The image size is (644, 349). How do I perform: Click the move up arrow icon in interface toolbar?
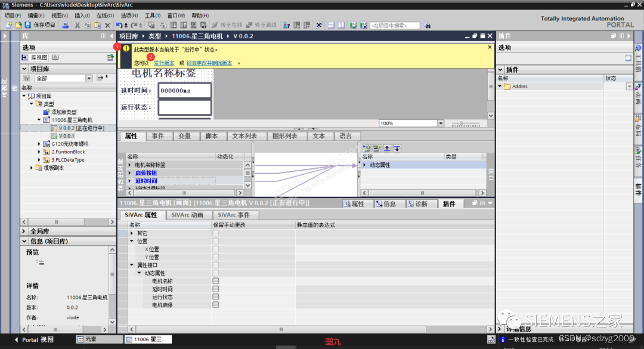387,148
